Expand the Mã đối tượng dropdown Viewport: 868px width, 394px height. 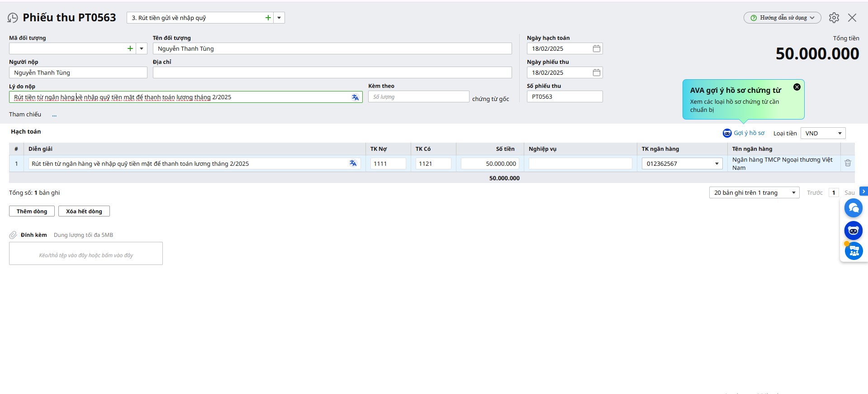(142, 48)
